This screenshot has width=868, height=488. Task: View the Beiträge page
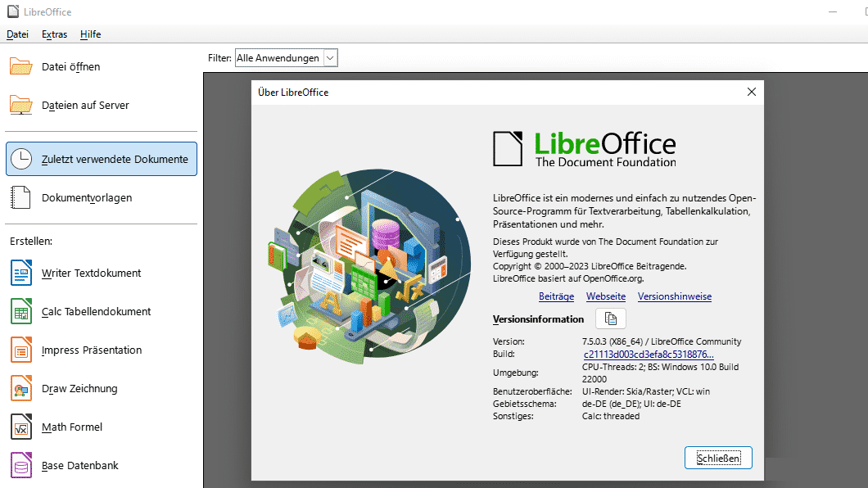pos(556,296)
